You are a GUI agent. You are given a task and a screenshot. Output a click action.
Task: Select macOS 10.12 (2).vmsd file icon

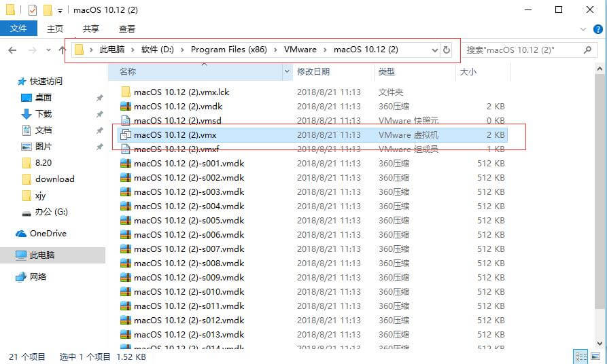(x=126, y=121)
